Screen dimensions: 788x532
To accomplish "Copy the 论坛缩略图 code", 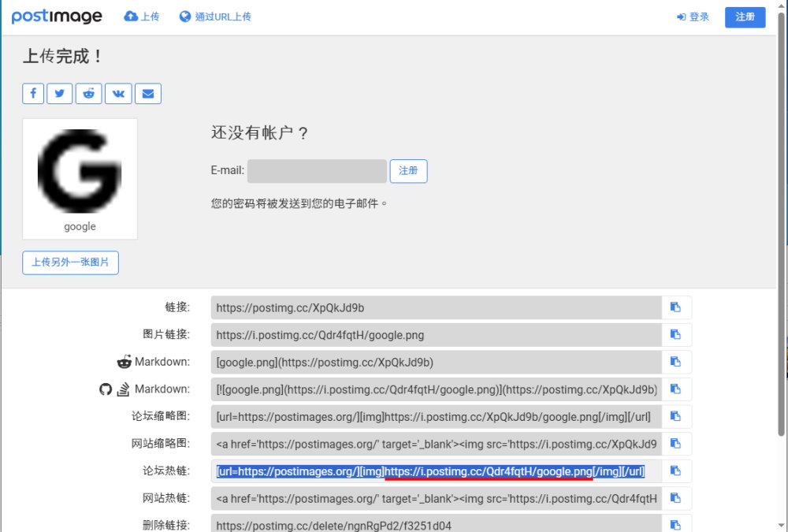I will (676, 416).
